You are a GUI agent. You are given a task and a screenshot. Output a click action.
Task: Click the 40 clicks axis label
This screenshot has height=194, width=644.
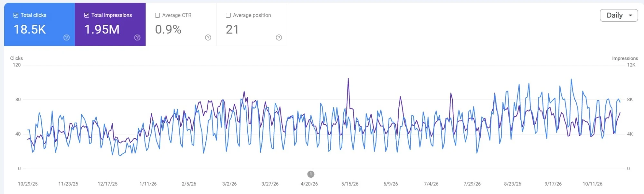tap(18, 134)
